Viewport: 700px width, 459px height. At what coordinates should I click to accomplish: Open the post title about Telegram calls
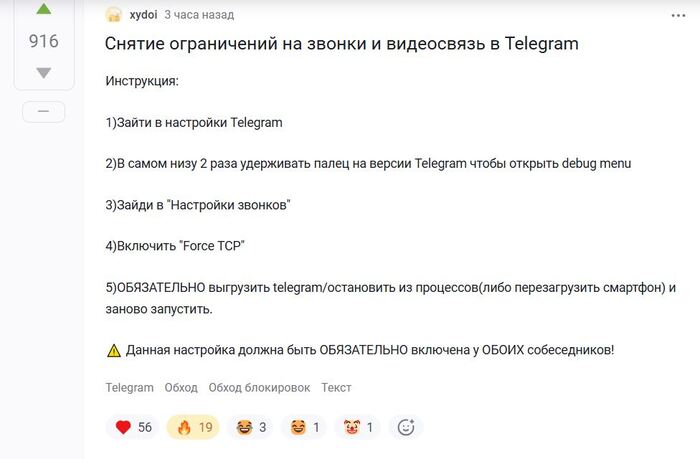point(342,45)
